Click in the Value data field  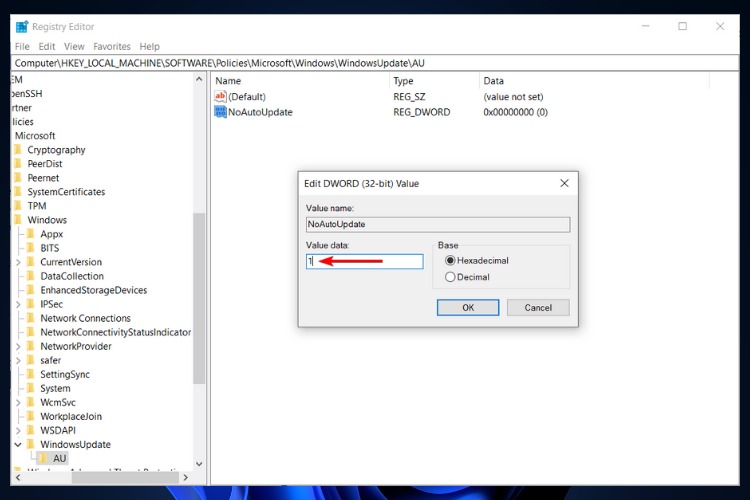(364, 261)
